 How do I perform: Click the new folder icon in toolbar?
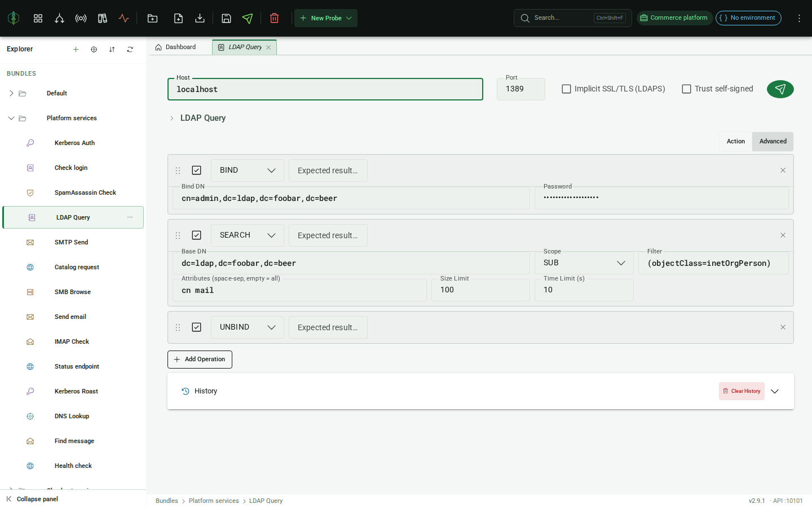tap(152, 18)
